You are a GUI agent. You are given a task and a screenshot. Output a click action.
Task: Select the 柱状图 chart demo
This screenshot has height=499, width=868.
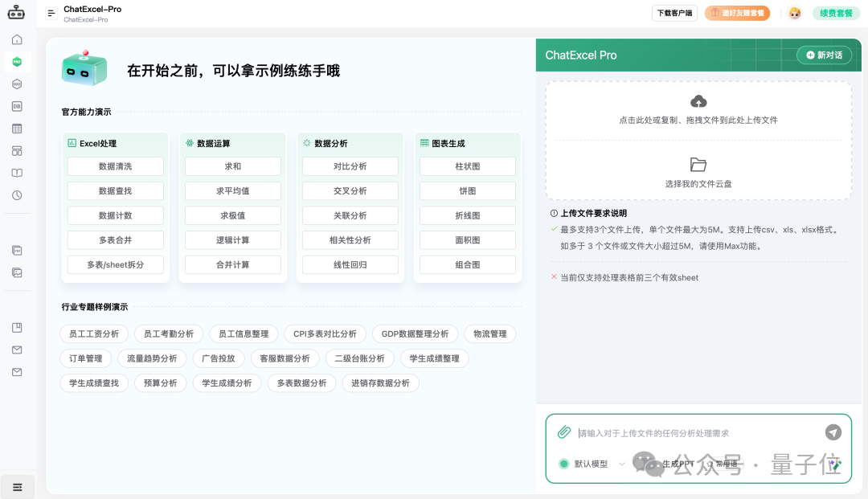(x=467, y=166)
